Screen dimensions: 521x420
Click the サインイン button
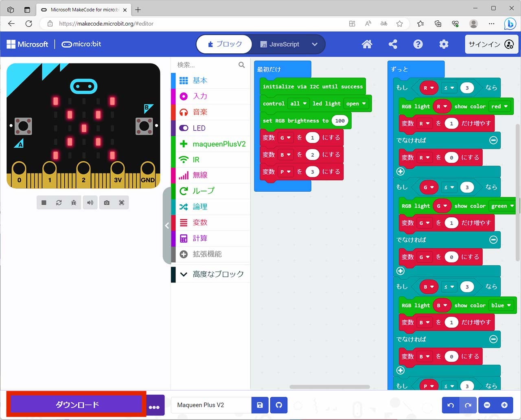point(492,44)
